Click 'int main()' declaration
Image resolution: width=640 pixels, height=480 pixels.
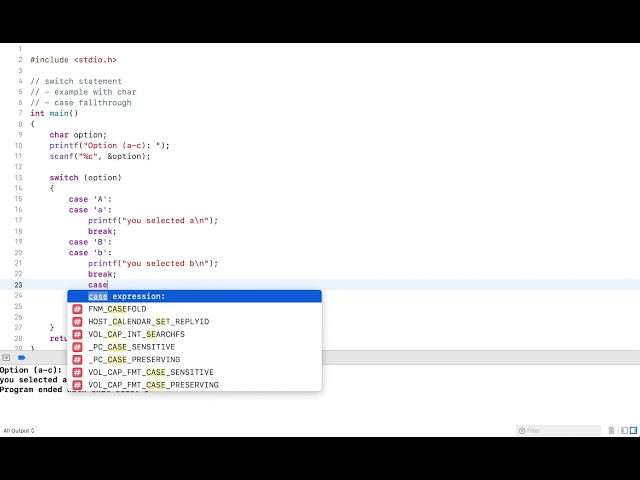click(x=54, y=113)
